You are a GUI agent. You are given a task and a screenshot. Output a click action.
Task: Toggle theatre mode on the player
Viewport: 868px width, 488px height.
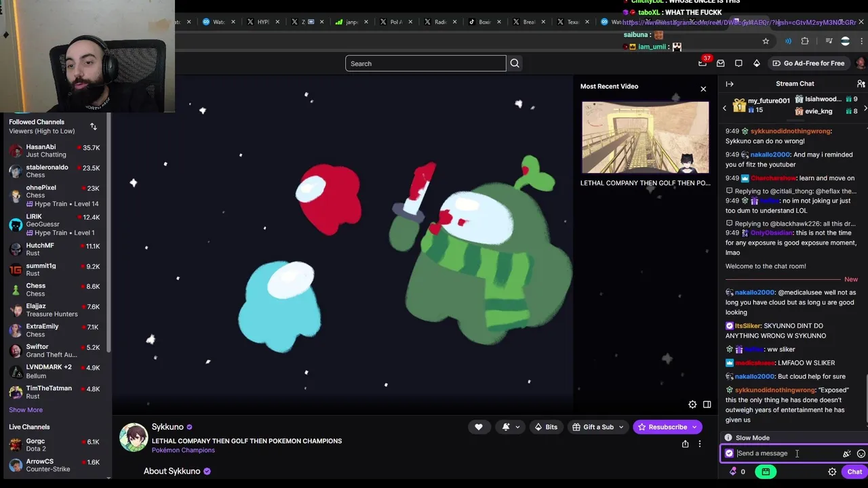[x=707, y=405]
